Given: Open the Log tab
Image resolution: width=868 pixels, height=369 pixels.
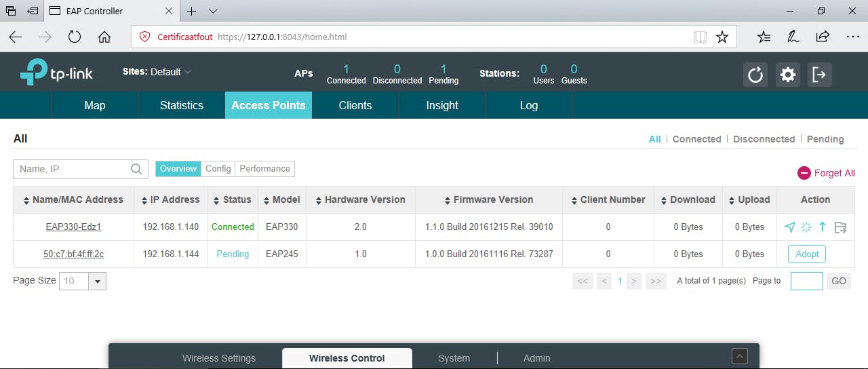Looking at the screenshot, I should tap(529, 105).
